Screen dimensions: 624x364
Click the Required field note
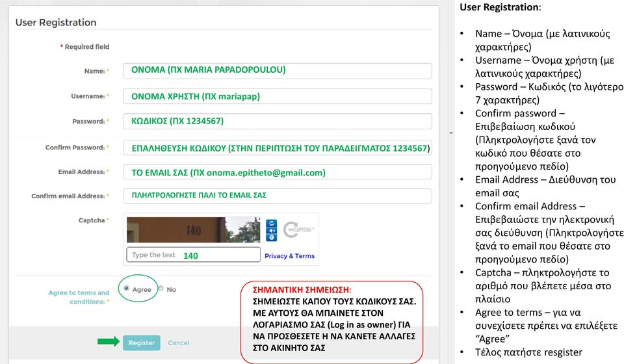pyautogui.click(x=84, y=47)
